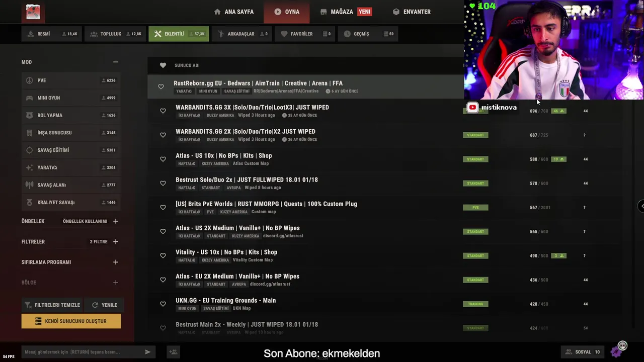This screenshot has width=644, height=362.
Task: Click discord.gg/atlasrust on Atlas US 2X row
Action: (283, 236)
